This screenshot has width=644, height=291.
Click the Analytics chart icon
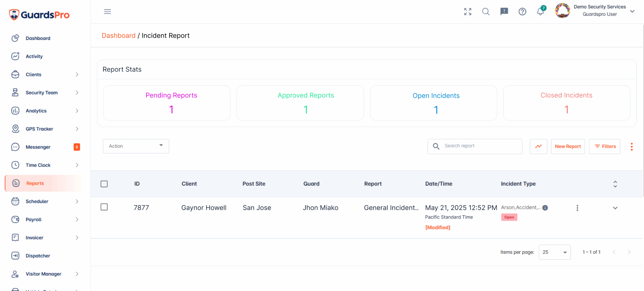point(15,111)
